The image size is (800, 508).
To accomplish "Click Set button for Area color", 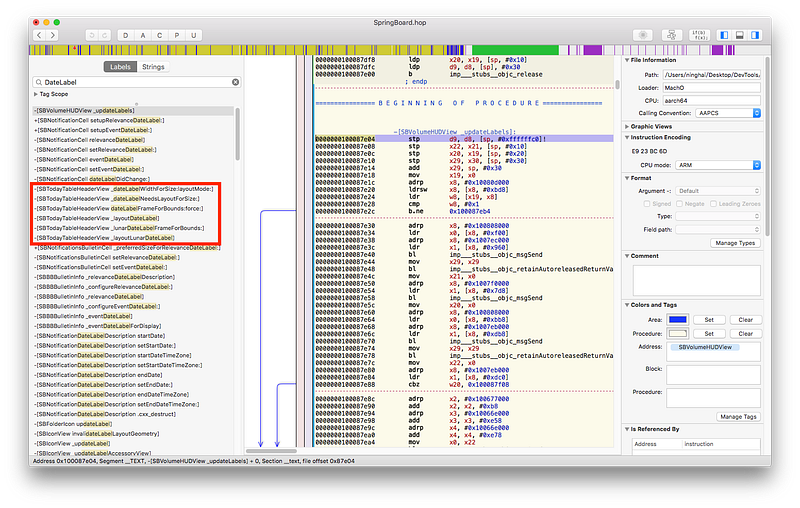I will click(x=709, y=320).
